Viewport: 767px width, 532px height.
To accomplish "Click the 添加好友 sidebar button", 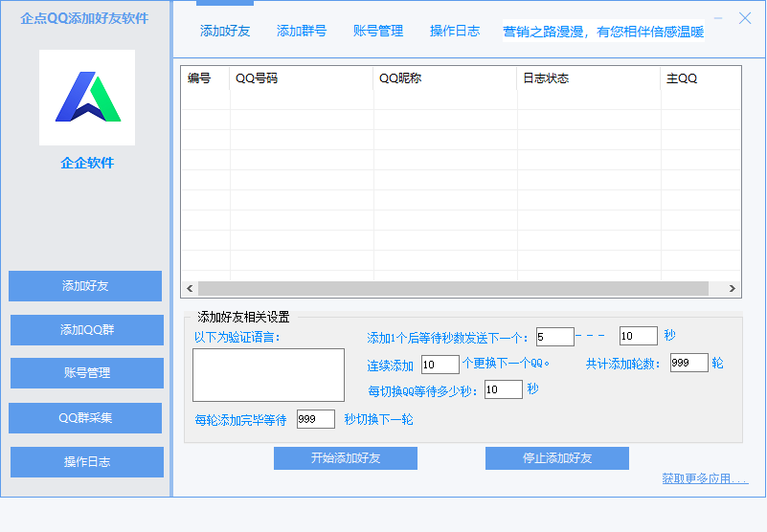I will coord(85,286).
